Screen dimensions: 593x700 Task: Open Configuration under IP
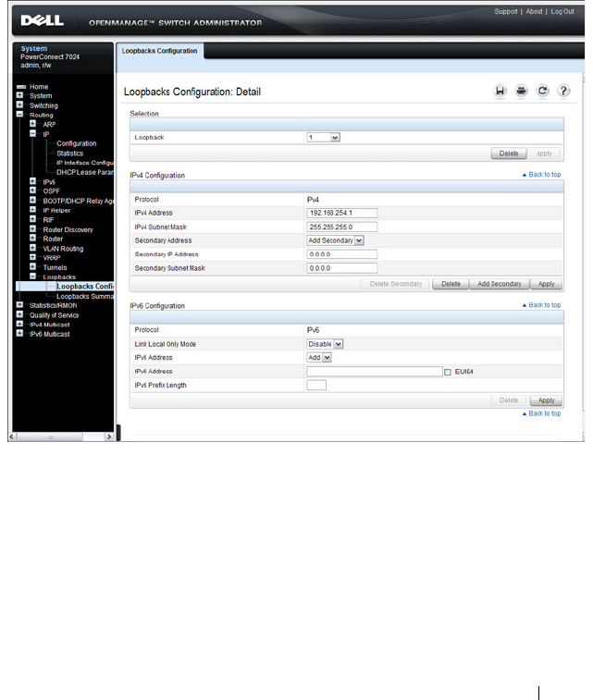(77, 143)
